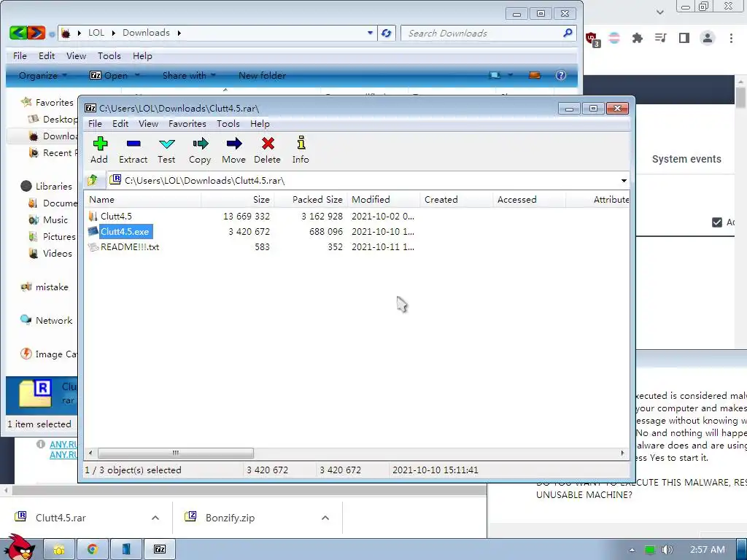Open the browser three-dot menu
This screenshot has height=560, width=747.
(x=731, y=38)
